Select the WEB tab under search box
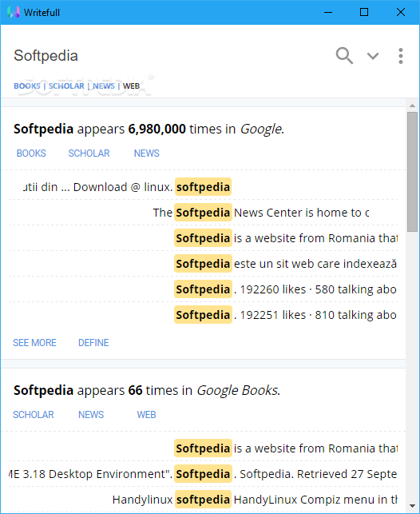This screenshot has height=514, width=420. (131, 86)
